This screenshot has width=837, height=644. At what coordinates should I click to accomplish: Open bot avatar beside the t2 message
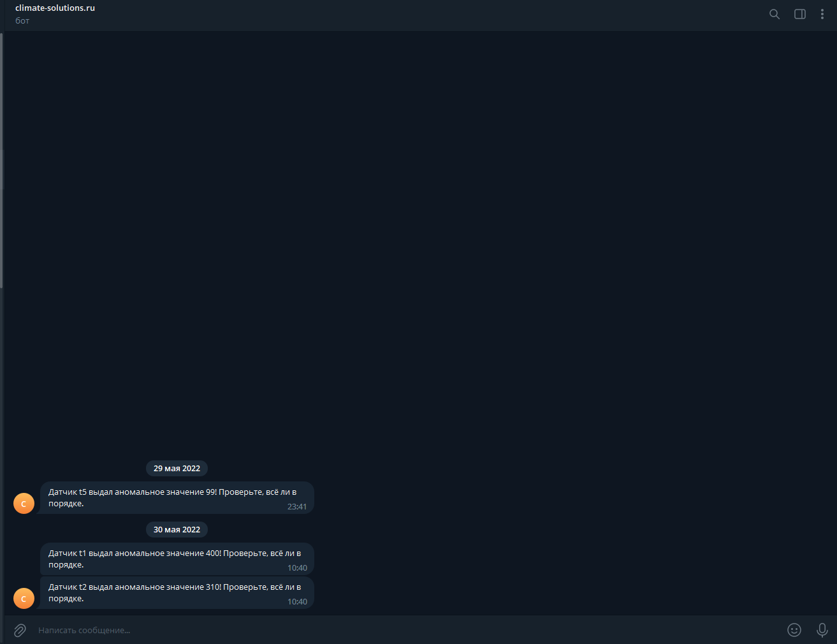point(24,599)
